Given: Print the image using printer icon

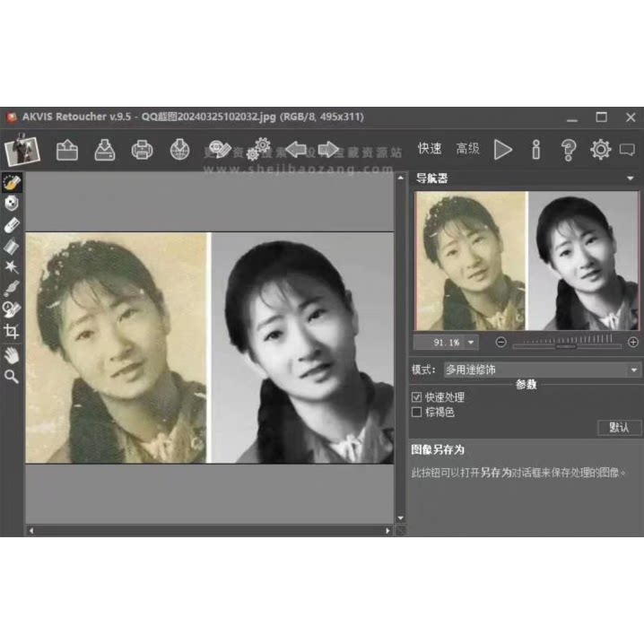Looking at the screenshot, I should (142, 150).
